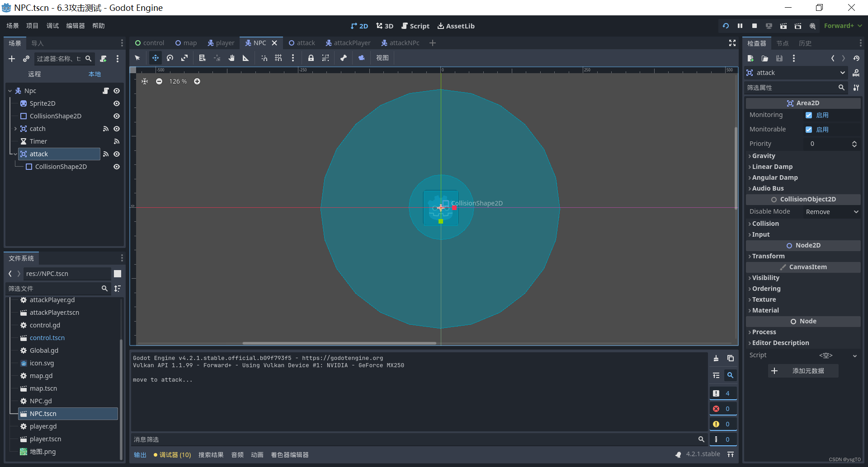Open the attack node selector dropdown
The width and height of the screenshot is (868, 467).
point(796,73)
